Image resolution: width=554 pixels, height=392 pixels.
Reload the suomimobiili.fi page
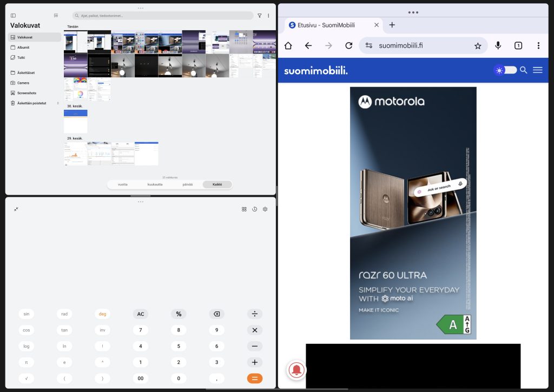coord(349,45)
